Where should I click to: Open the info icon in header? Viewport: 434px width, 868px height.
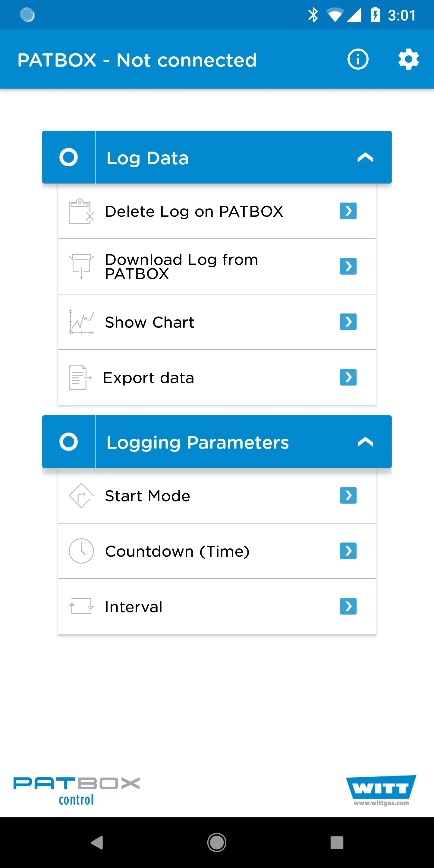358,59
